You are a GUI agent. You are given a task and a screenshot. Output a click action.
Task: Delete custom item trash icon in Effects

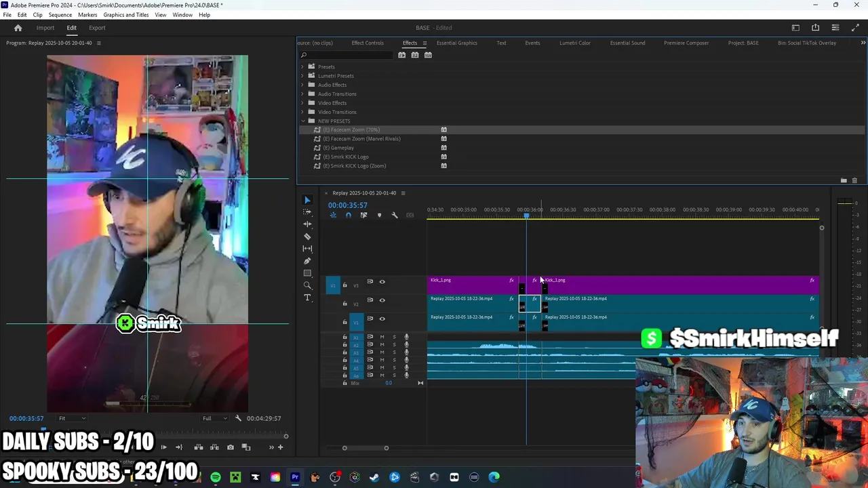coord(854,180)
